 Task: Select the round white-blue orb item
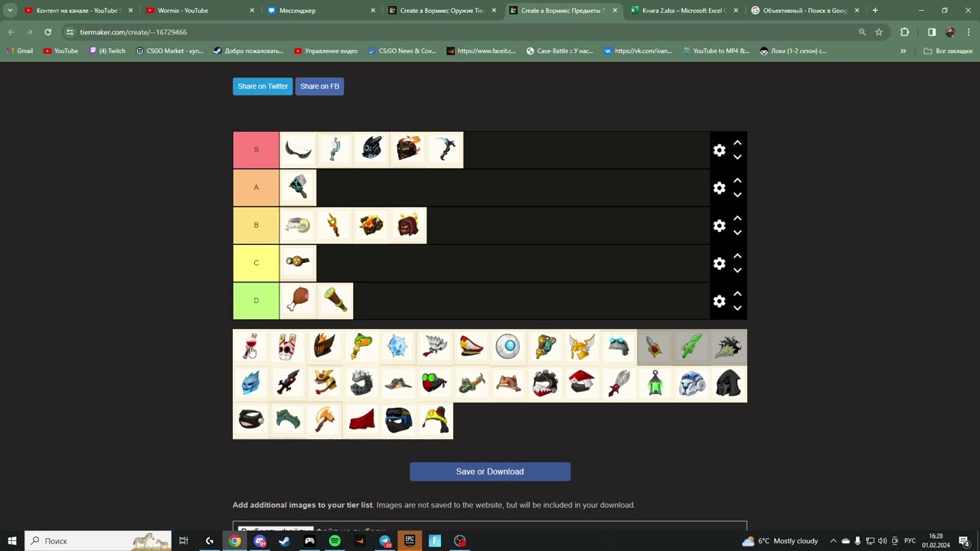508,347
